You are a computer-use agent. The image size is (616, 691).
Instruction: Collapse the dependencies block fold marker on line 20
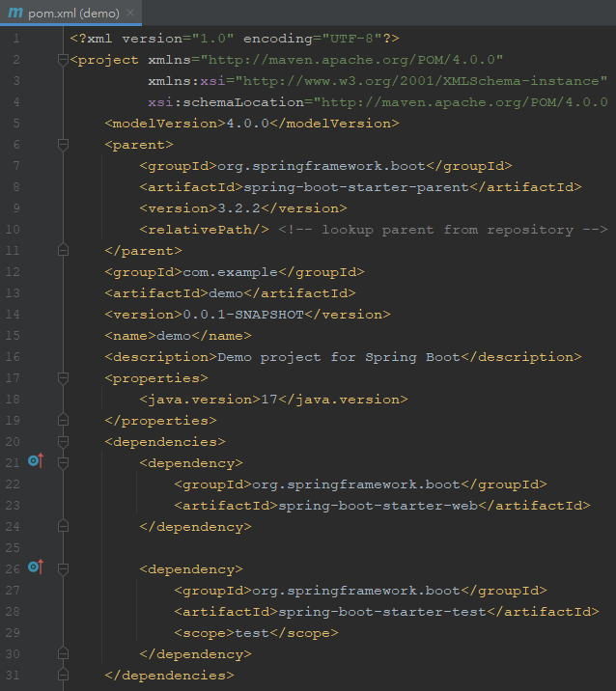coord(63,442)
